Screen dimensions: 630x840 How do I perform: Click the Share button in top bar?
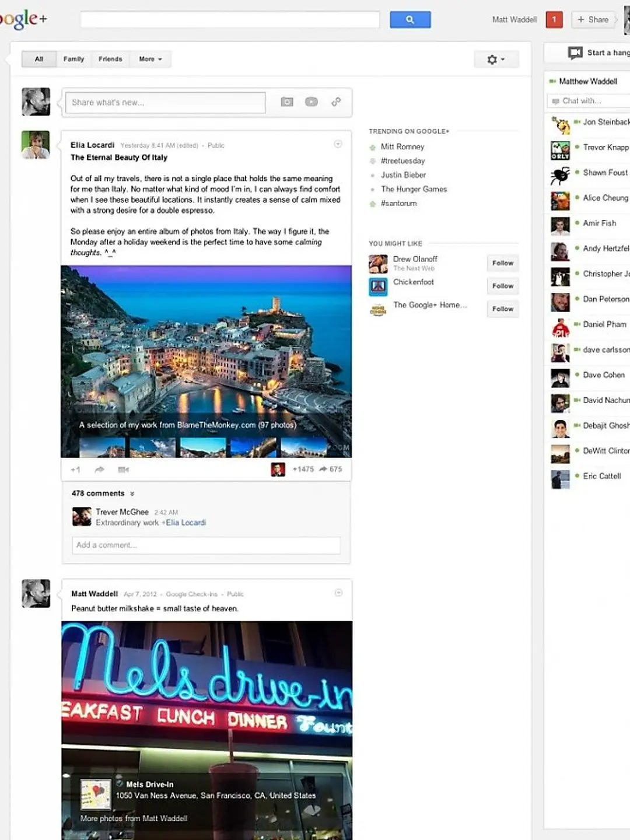pos(593,20)
